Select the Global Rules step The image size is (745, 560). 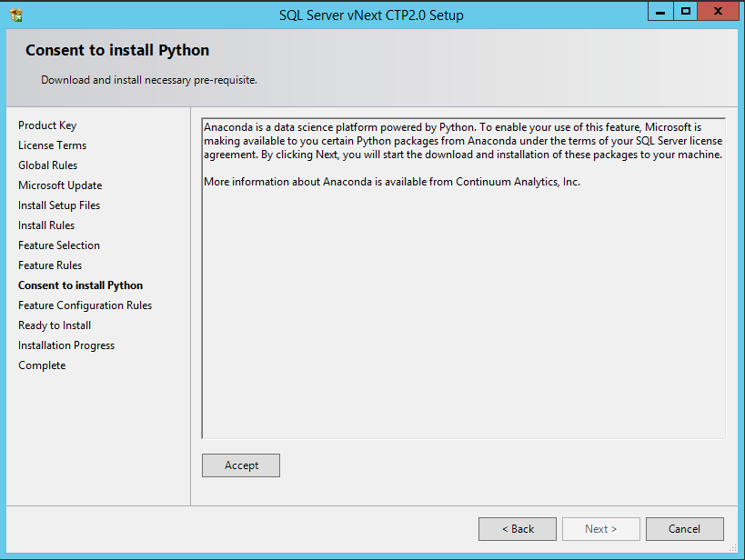[x=48, y=165]
